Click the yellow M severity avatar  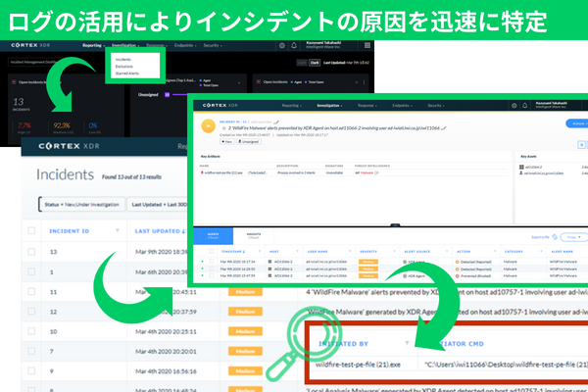[208, 126]
